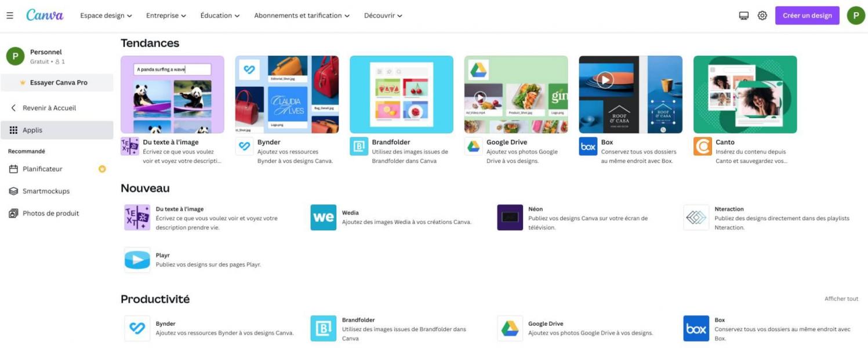Open the desktop app monitor icon
The height and width of the screenshot is (356, 868).
[x=744, y=16]
